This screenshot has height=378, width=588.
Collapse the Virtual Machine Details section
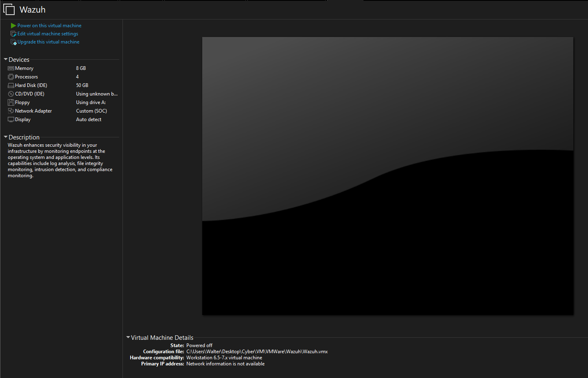point(128,337)
